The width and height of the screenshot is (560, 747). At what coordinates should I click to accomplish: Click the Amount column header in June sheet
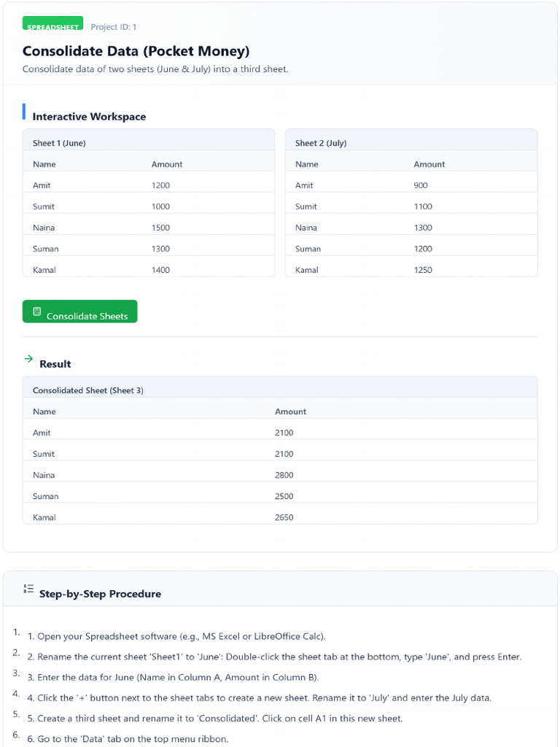(x=167, y=164)
